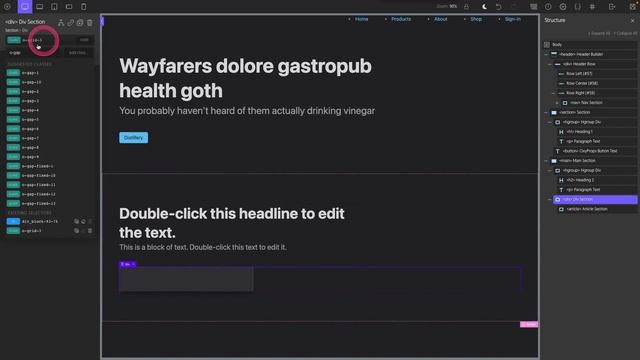The height and width of the screenshot is (360, 640).
Task: Click the link icon in Div Section header
Action: (71, 22)
